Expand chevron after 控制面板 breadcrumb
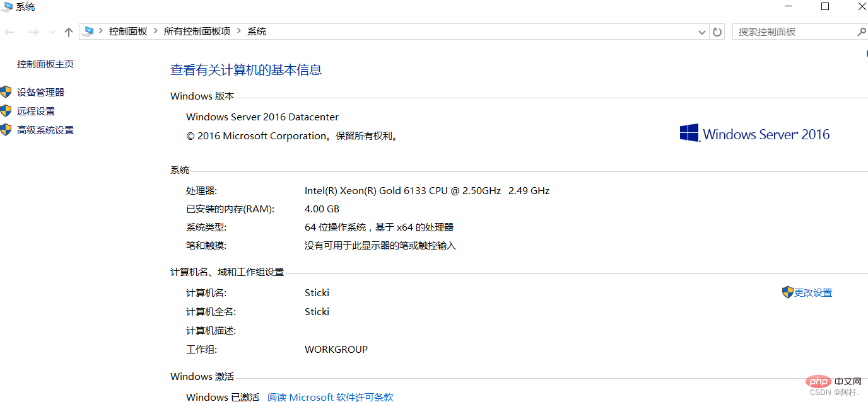The height and width of the screenshot is (402, 868). click(155, 32)
